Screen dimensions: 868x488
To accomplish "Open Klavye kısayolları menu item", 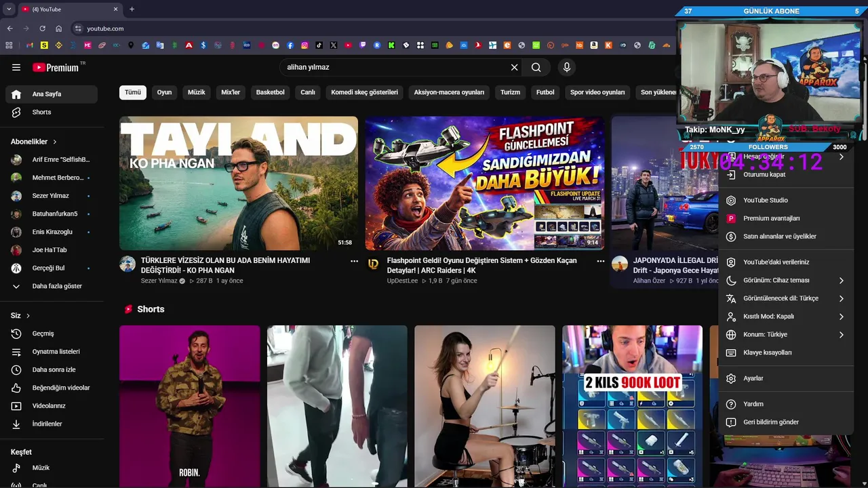I will 786,352.
